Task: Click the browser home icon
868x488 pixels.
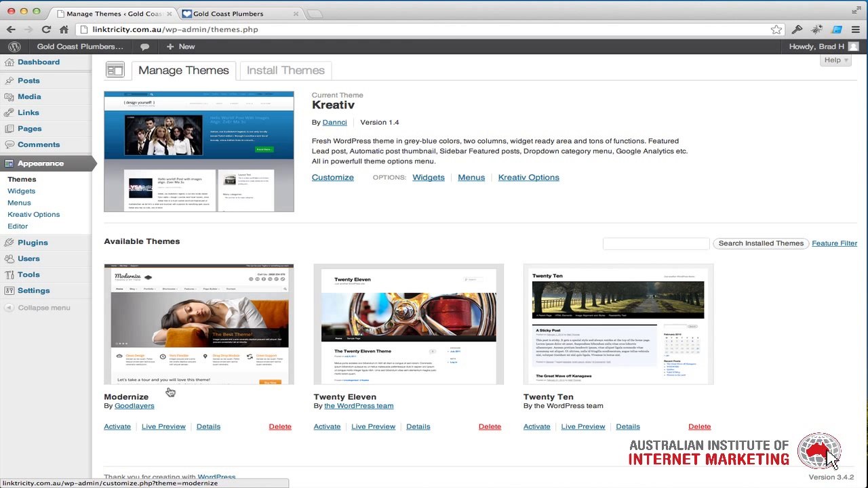Action: [64, 29]
